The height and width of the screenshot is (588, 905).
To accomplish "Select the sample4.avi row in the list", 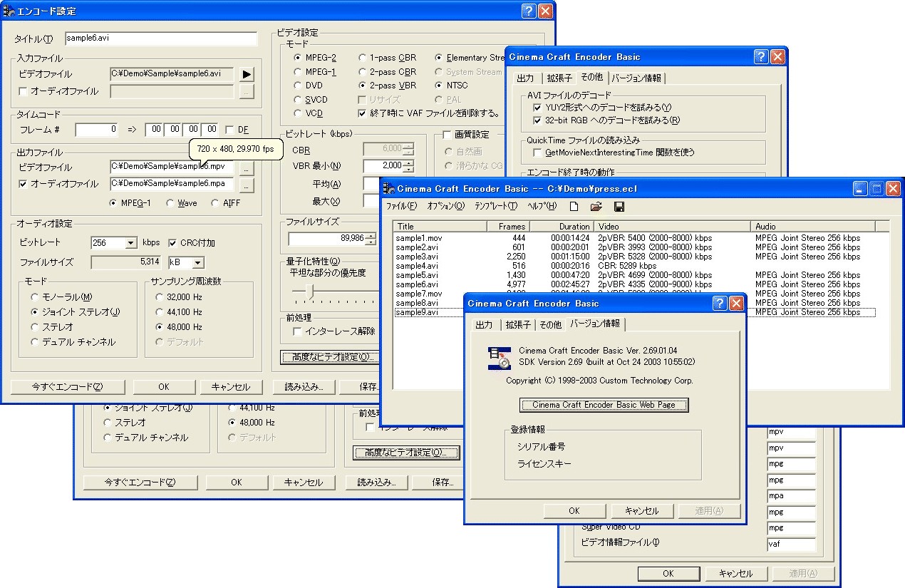I will click(x=635, y=266).
